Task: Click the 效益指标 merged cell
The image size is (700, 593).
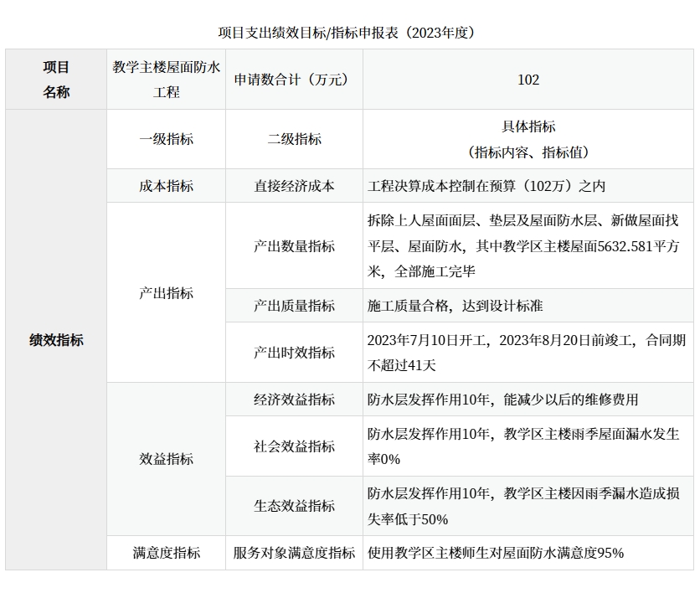Action: tap(166, 459)
